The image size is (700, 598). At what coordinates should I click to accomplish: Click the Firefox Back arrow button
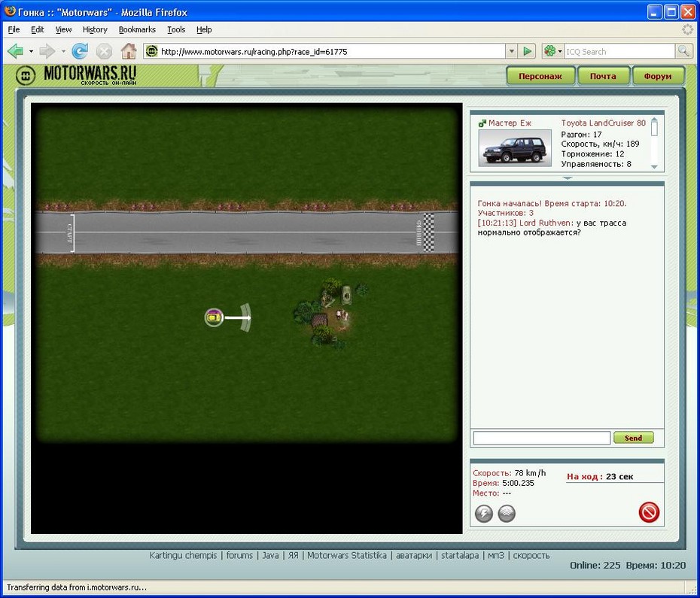(x=16, y=51)
